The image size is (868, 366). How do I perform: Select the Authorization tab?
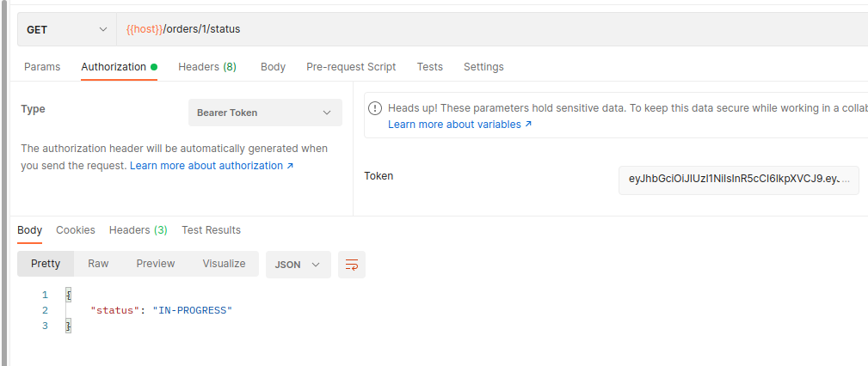point(114,67)
